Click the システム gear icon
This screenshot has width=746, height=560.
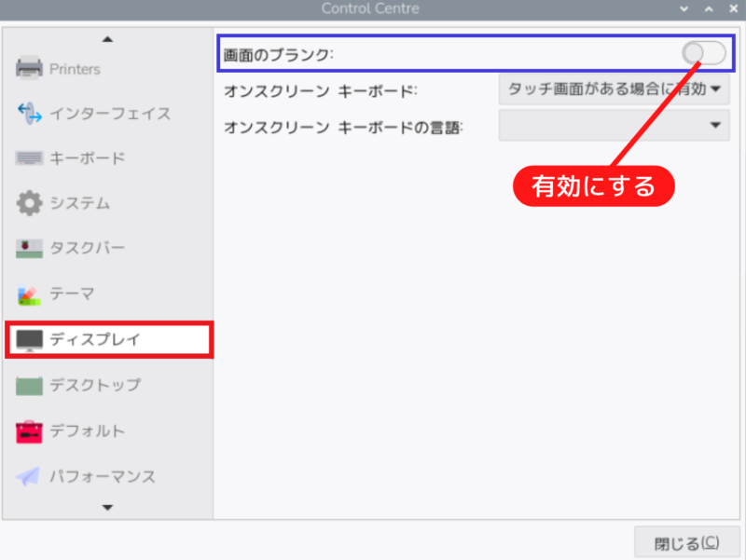click(30, 203)
